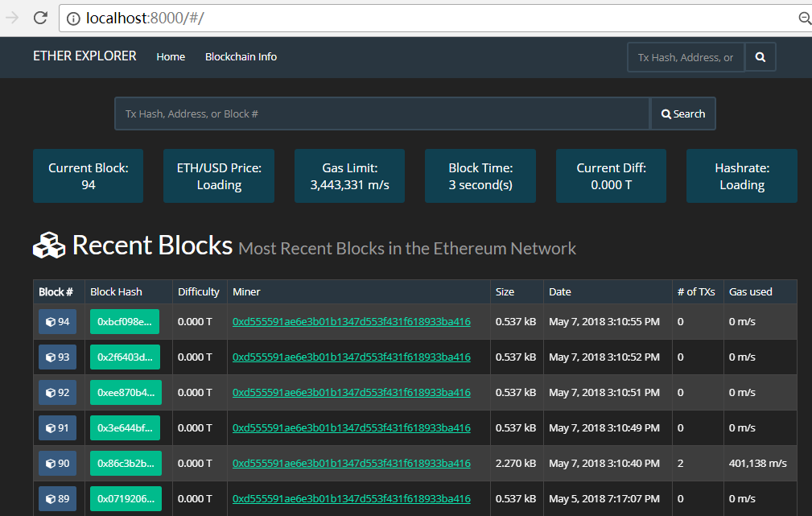Click the browser reload icon
812x516 pixels.
tap(40, 18)
